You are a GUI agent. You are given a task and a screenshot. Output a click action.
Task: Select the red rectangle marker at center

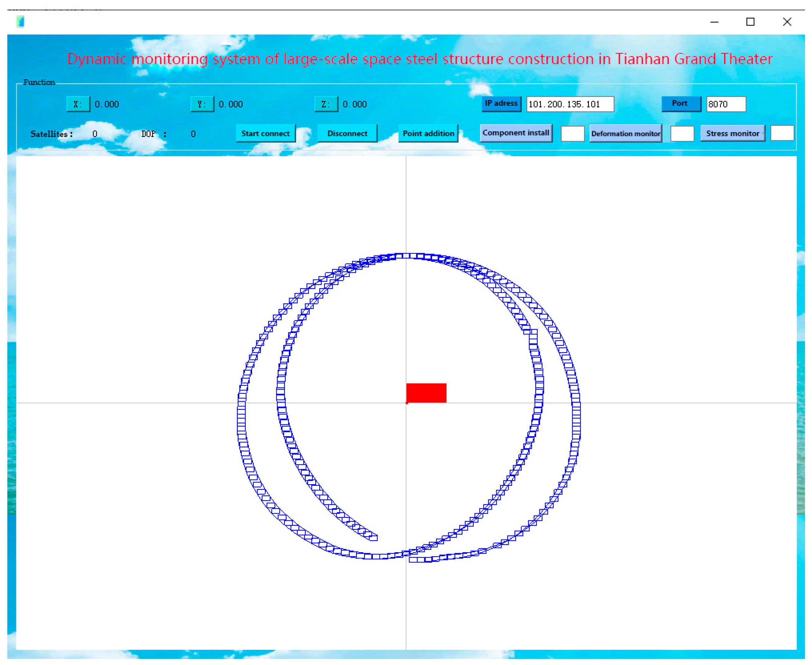426,393
